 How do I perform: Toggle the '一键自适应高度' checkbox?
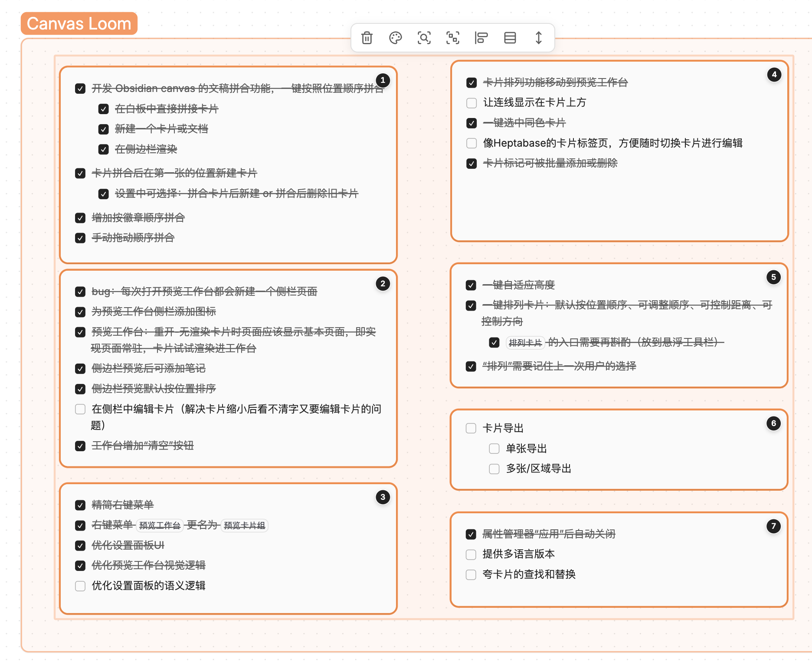(471, 285)
